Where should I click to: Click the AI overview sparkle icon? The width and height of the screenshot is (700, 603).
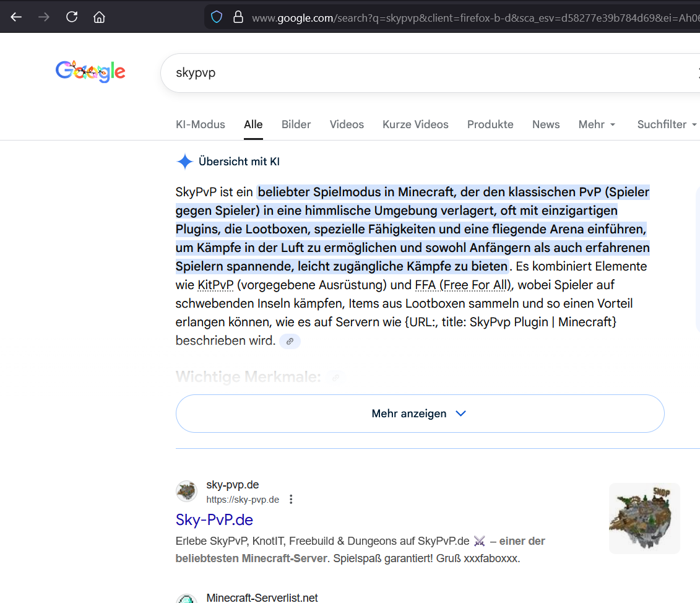[x=184, y=162]
